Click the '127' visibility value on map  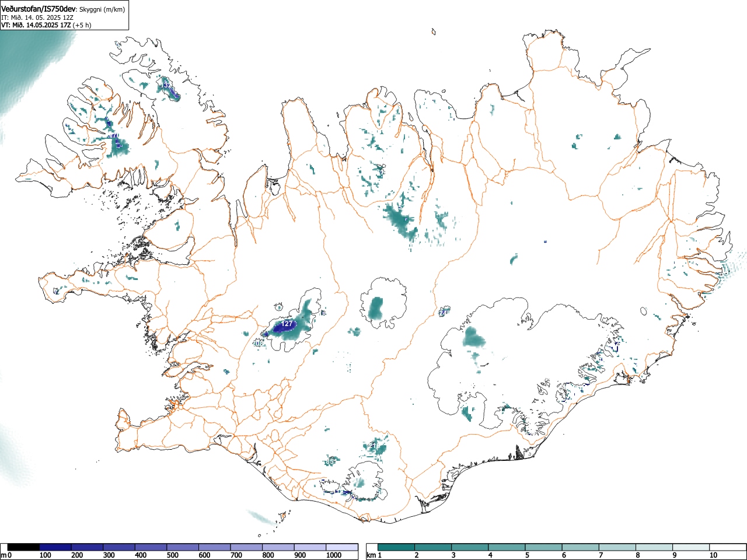point(287,323)
